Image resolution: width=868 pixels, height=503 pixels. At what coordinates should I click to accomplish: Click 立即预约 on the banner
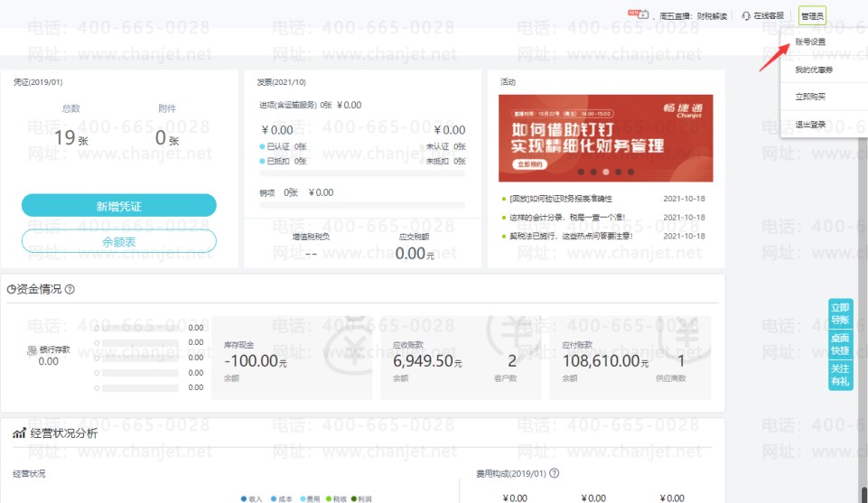(x=530, y=164)
